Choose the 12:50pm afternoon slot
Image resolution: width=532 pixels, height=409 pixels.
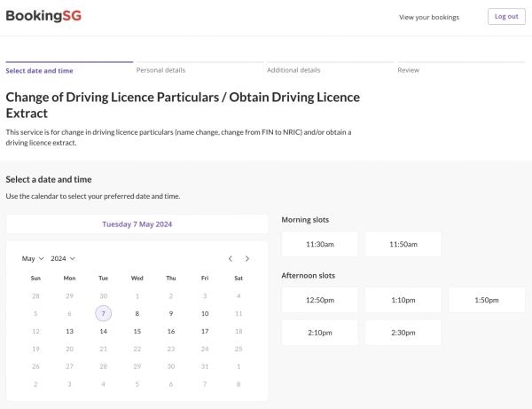319,300
